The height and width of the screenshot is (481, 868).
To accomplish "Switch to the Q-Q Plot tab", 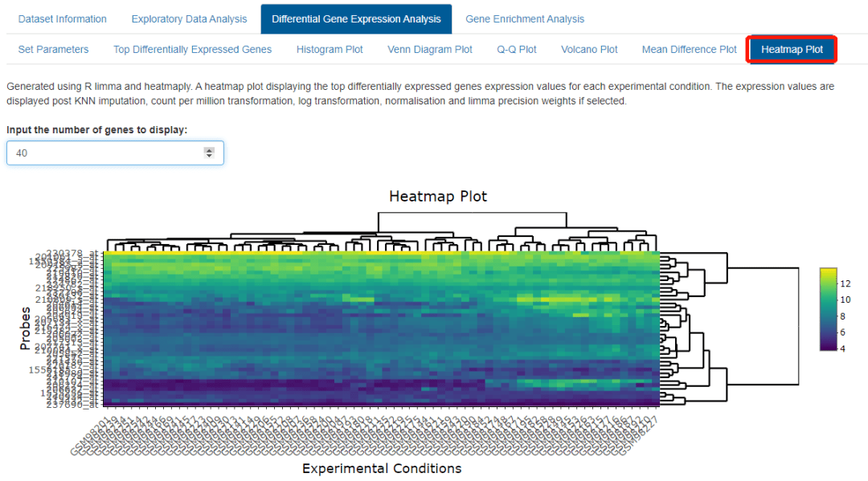I will pyautogui.click(x=517, y=49).
